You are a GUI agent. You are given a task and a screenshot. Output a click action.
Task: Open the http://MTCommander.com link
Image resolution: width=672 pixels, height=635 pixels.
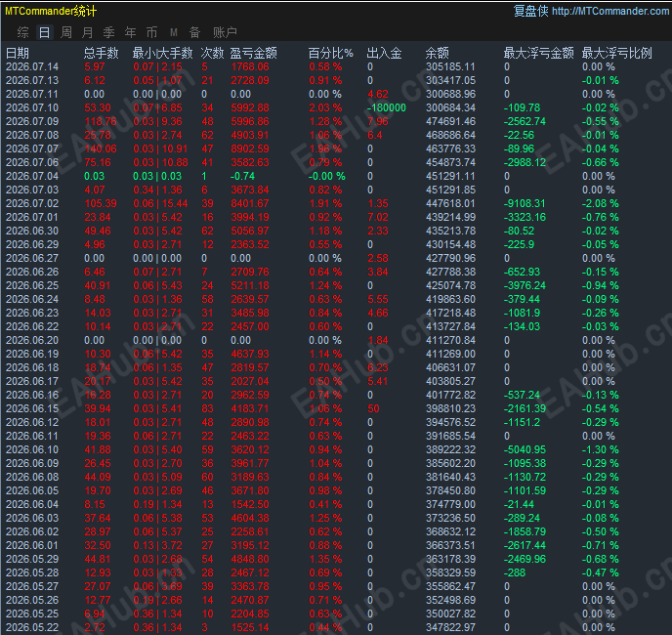(610, 11)
